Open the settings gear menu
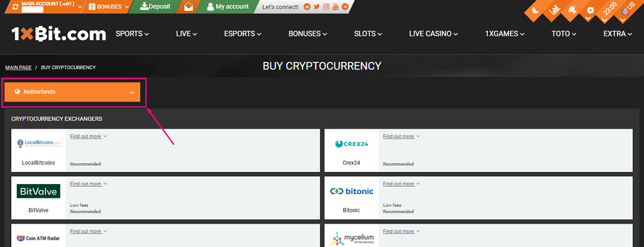This screenshot has height=247, width=644. 590,11
